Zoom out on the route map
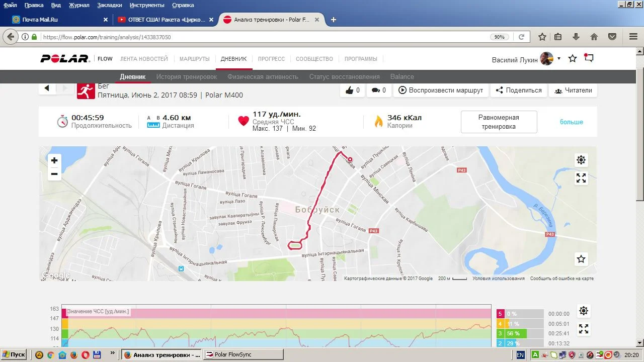The height and width of the screenshot is (362, 644). (54, 174)
